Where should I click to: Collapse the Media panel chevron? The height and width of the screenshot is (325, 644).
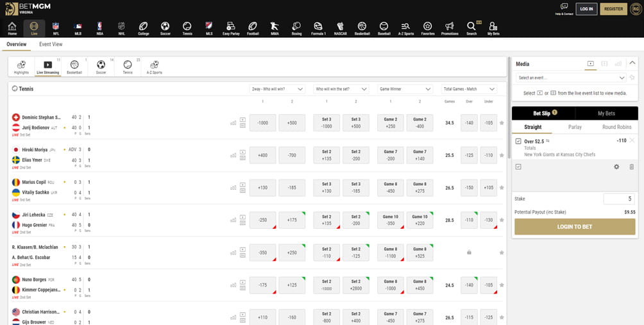632,63
